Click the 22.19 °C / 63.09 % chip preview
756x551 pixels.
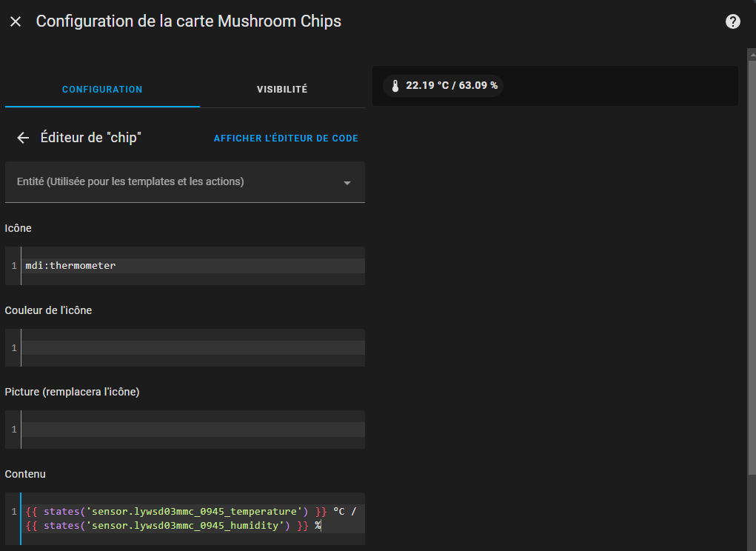tap(443, 86)
